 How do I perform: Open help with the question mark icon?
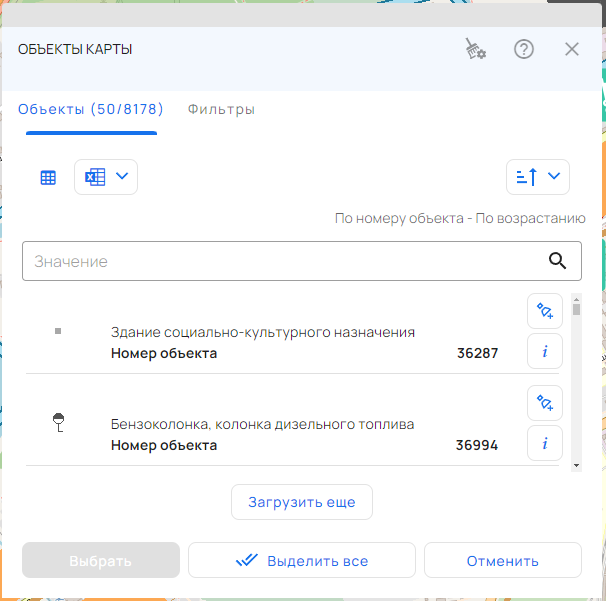tap(524, 49)
